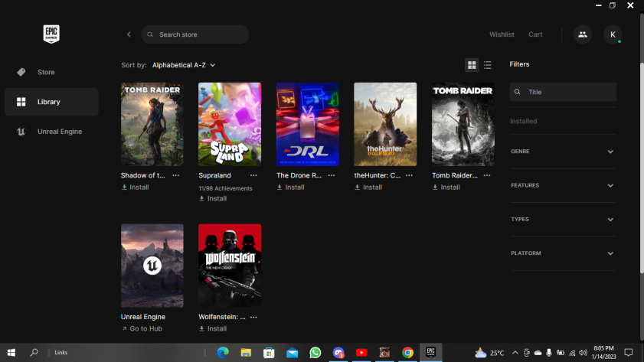Click the Title filter field

click(563, 92)
